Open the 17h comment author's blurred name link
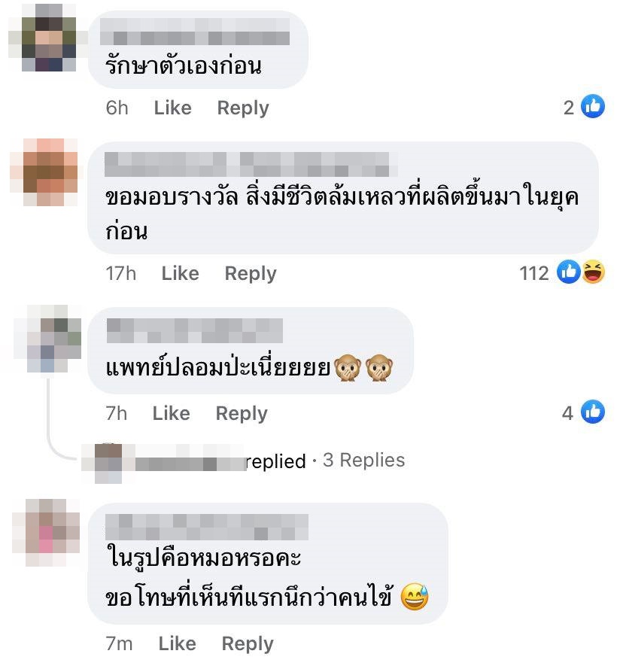Screen dimensions: 623x672 click(x=251, y=164)
